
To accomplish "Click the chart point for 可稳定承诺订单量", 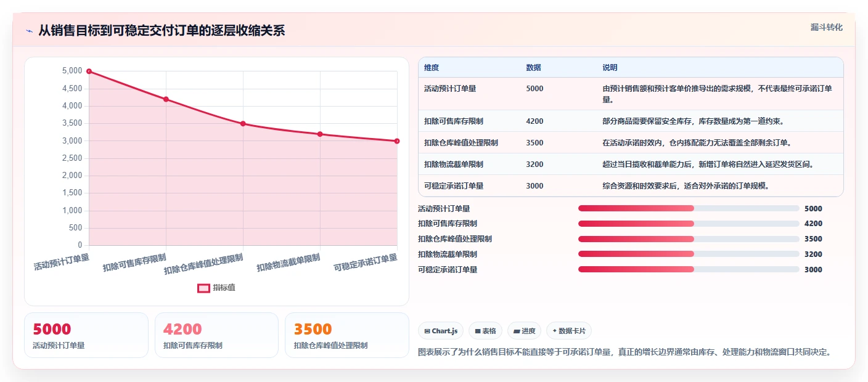I will coord(397,141).
